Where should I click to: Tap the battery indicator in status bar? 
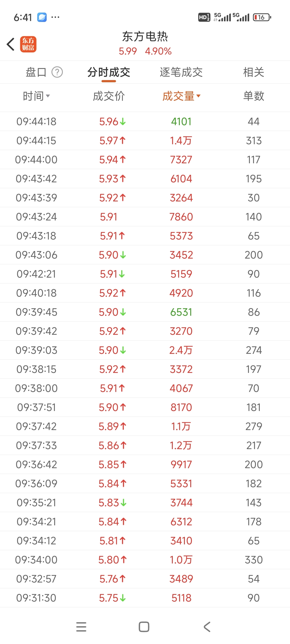[x=262, y=17]
